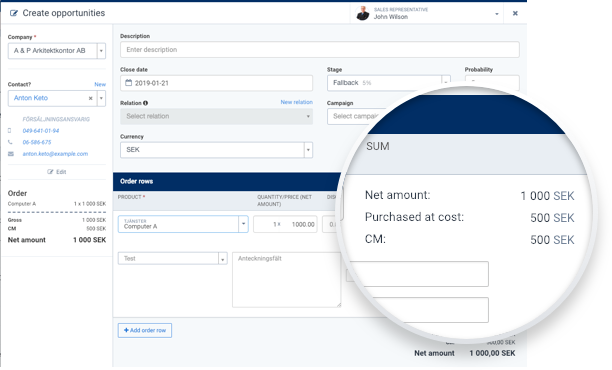Click the phone handset icon beside 06-586-675
Screen dimensions: 612x370
point(10,142)
